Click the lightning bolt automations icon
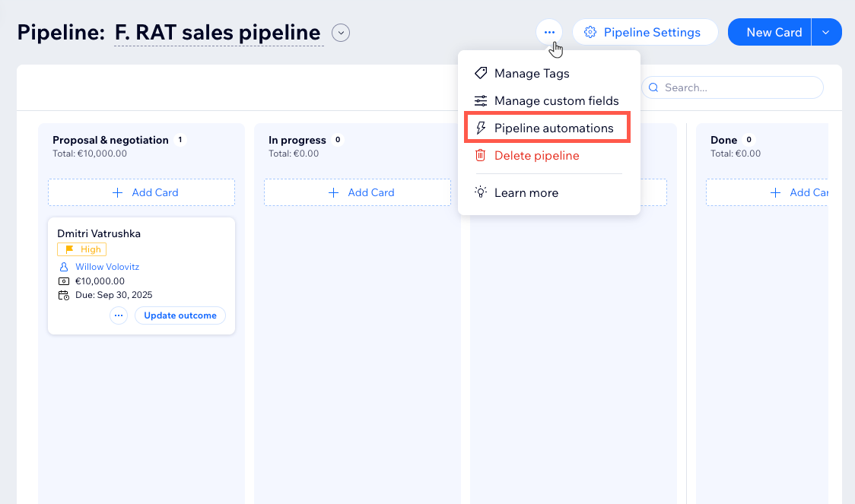 click(x=481, y=128)
